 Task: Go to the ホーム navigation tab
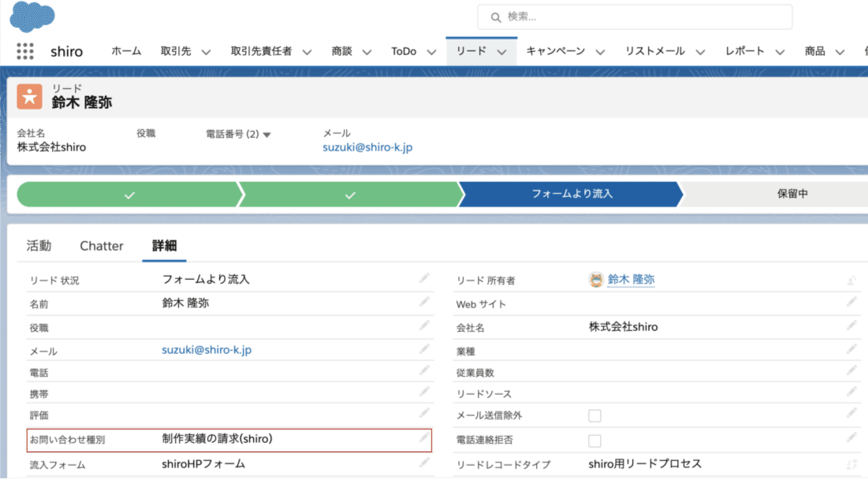(x=126, y=51)
